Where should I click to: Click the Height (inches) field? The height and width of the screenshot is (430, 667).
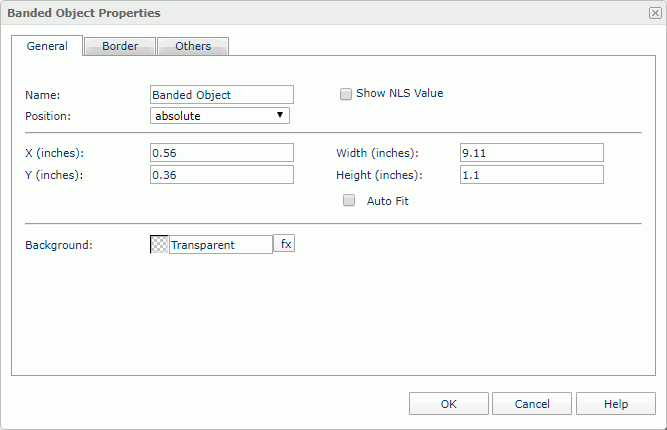[531, 175]
